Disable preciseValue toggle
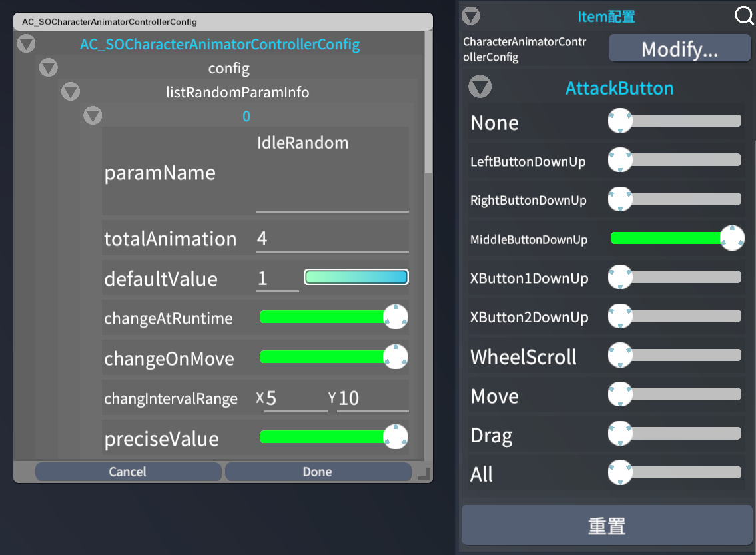This screenshot has height=555, width=756. 334,437
